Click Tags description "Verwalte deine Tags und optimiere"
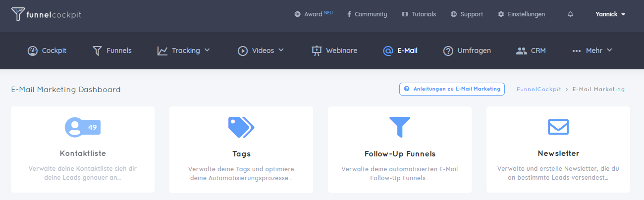 pyautogui.click(x=241, y=173)
